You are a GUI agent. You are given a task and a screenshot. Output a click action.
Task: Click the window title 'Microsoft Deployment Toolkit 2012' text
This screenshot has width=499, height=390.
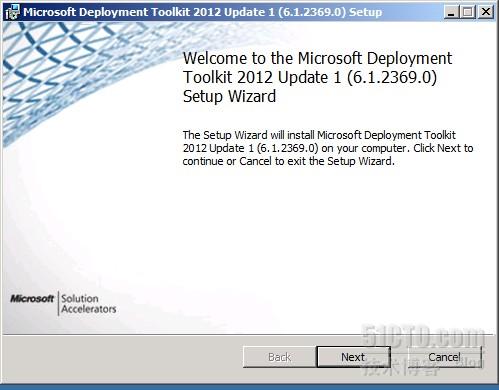[x=202, y=12]
